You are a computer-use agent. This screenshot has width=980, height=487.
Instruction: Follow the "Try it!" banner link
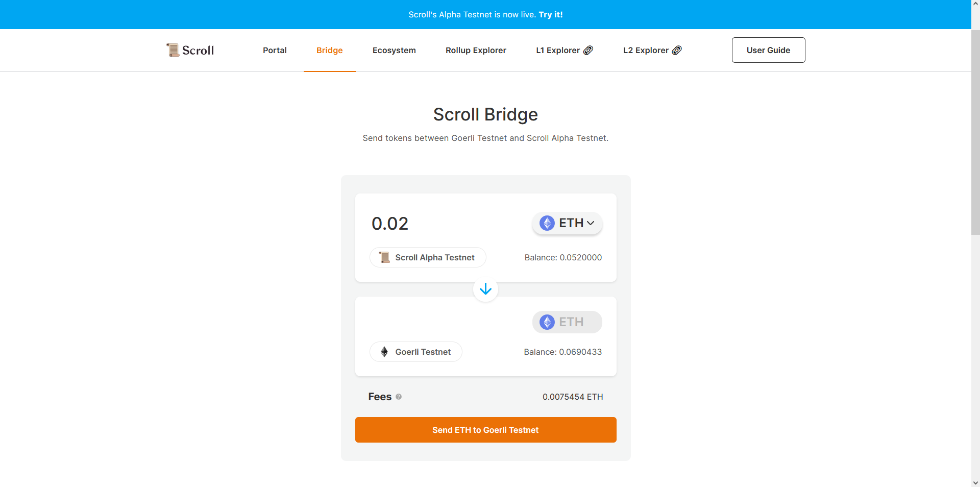551,14
